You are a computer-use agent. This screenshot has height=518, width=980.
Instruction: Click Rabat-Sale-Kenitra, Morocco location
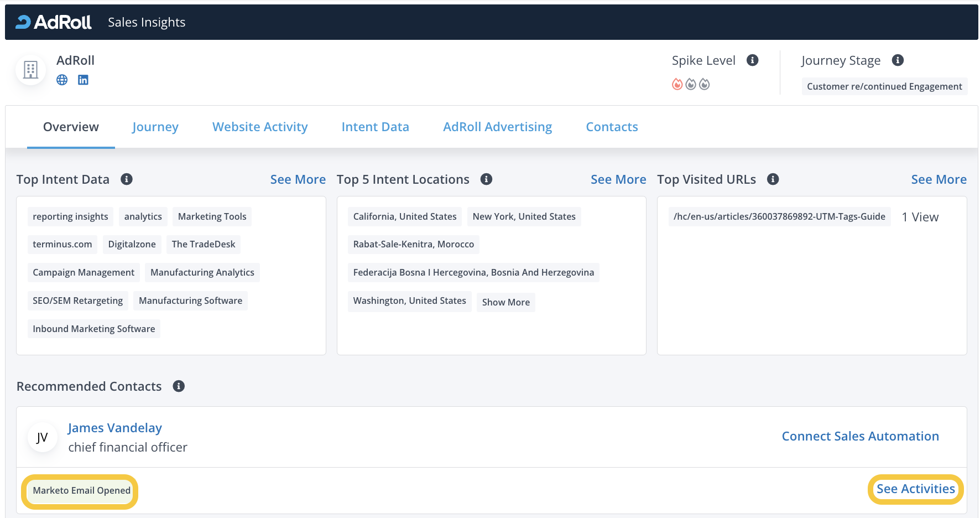tap(414, 244)
